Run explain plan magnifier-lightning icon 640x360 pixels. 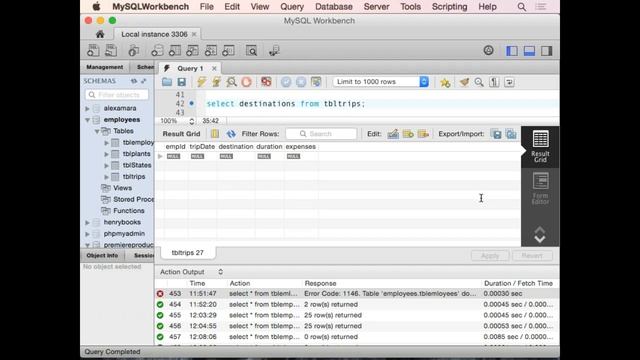click(231, 82)
